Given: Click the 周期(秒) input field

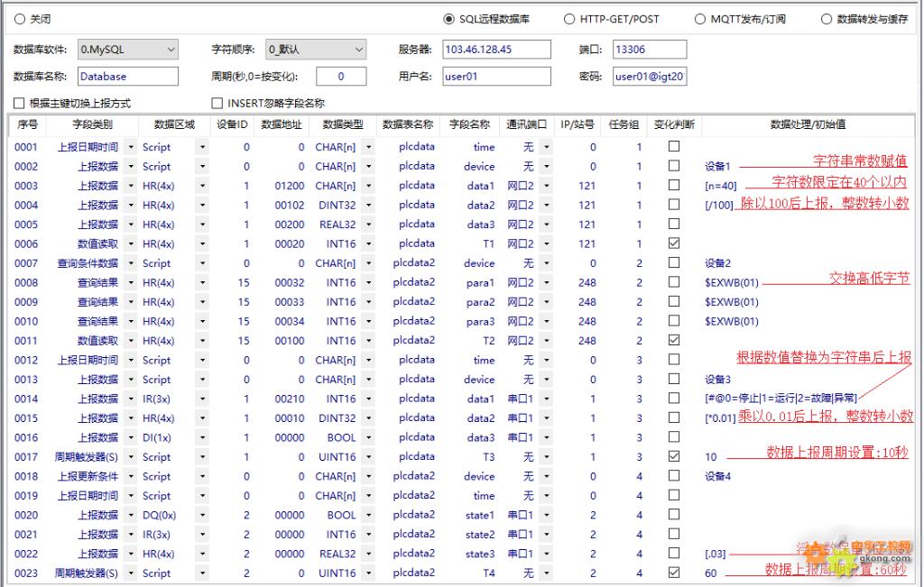Looking at the screenshot, I should tap(341, 77).
